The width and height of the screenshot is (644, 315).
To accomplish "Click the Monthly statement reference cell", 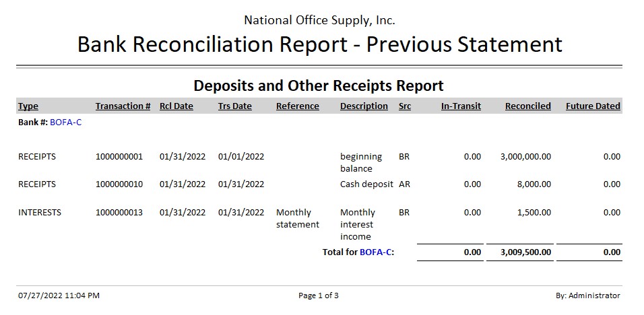I will point(297,219).
